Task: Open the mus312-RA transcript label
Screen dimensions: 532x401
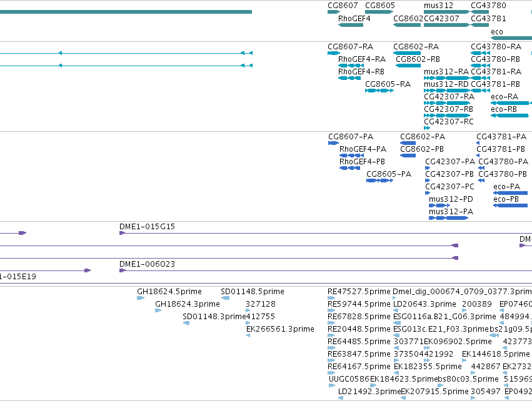Action: [x=446, y=72]
